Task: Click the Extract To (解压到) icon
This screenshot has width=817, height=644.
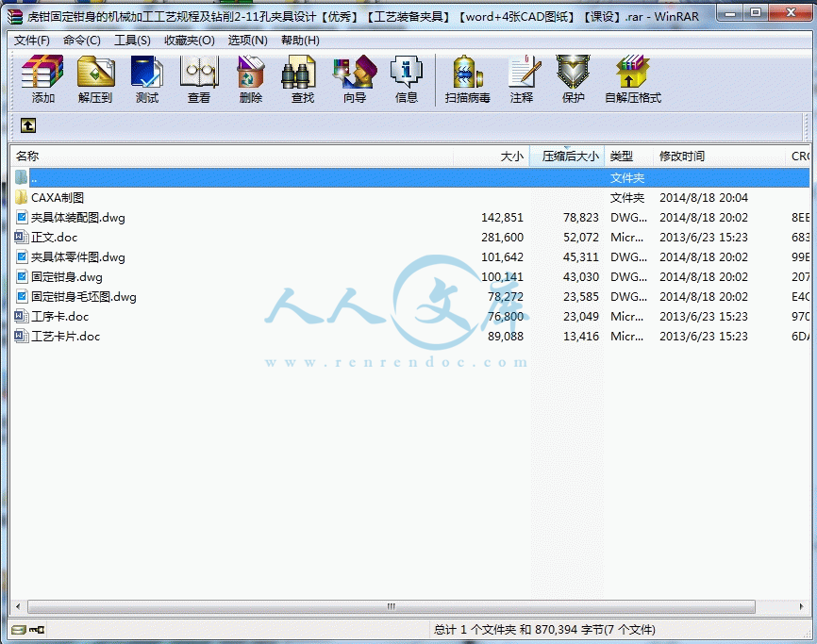Action: tap(95, 72)
